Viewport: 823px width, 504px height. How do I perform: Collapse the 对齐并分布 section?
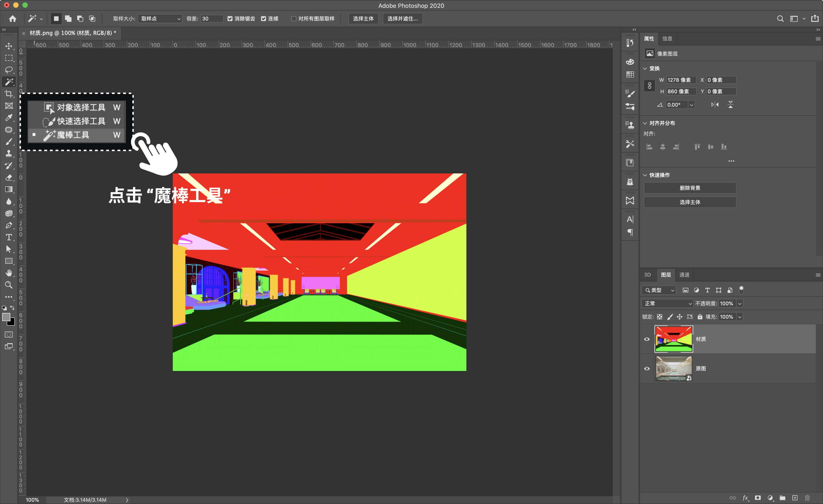[x=645, y=123]
